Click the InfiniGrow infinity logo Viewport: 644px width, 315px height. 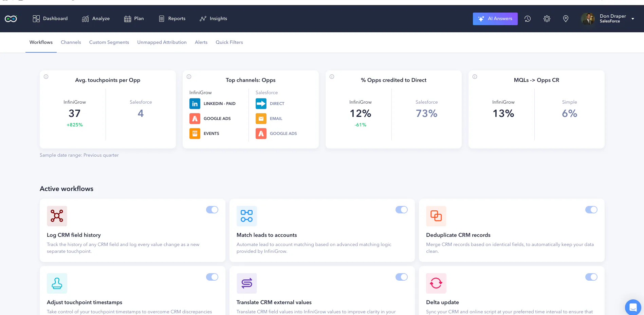11,19
